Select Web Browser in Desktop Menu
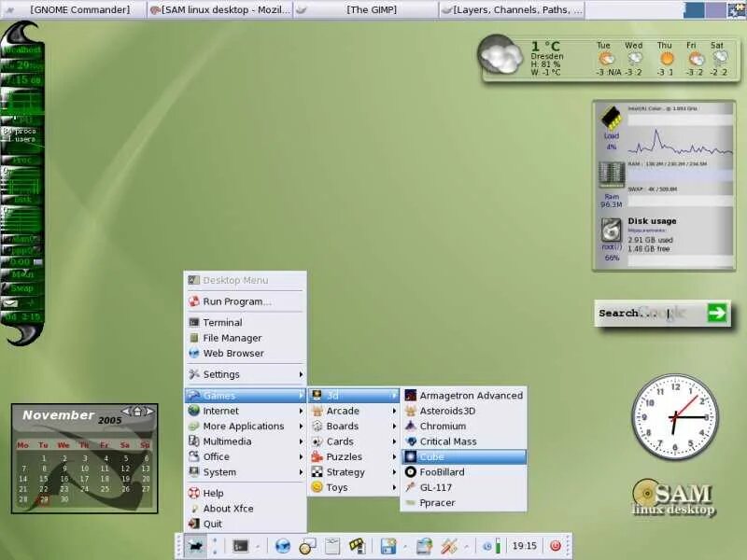 (246, 353)
